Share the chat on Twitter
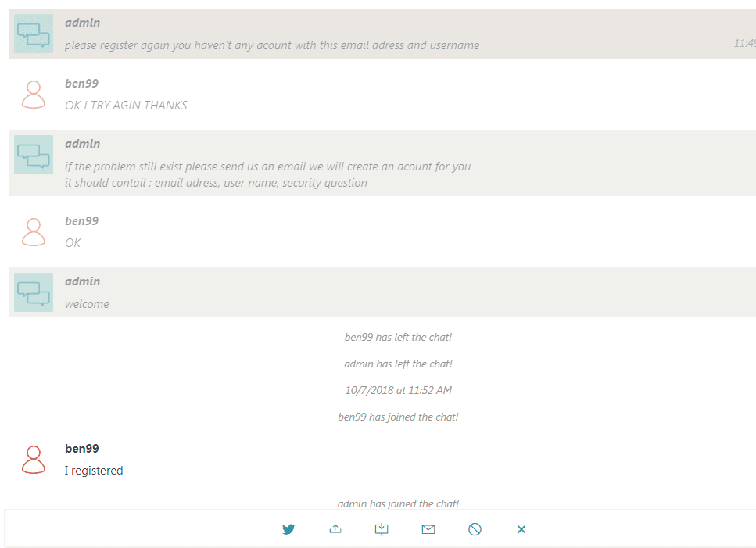The image size is (756, 548). (288, 529)
